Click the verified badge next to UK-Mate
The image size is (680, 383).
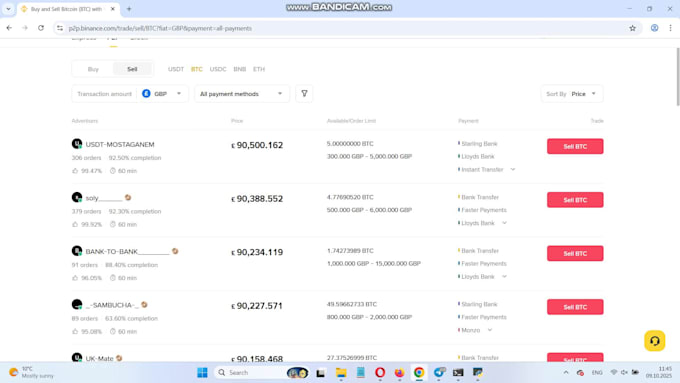[x=119, y=358]
